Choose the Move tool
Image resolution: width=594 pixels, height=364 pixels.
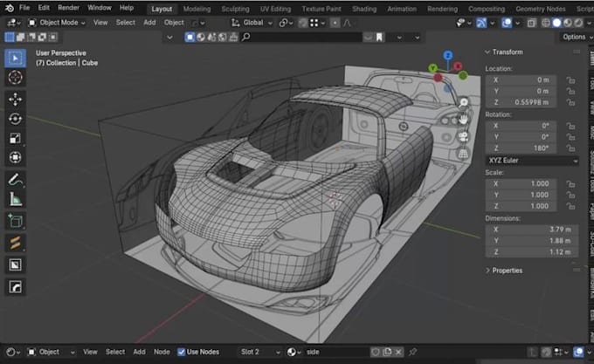tap(15, 100)
